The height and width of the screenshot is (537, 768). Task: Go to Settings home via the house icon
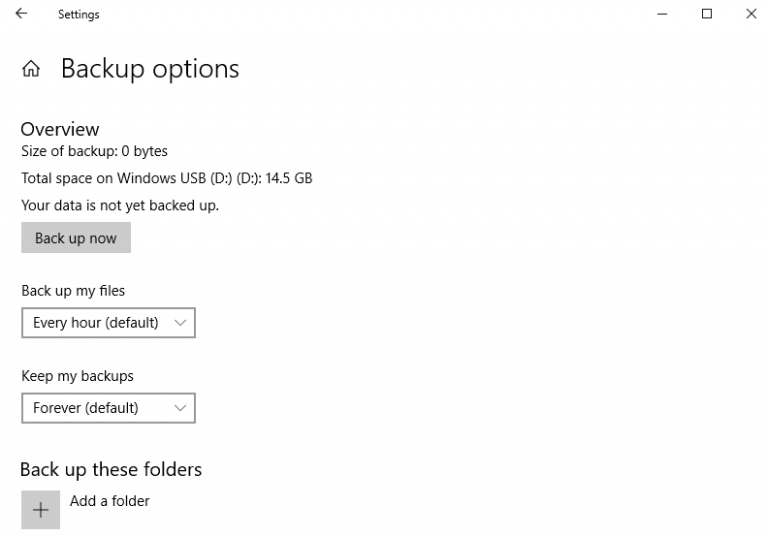pyautogui.click(x=31, y=70)
